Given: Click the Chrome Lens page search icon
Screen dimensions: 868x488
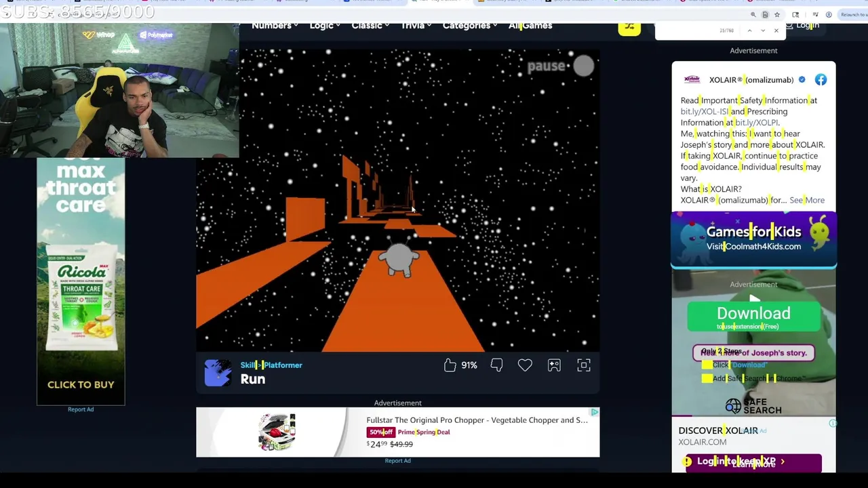Looking at the screenshot, I should click(x=795, y=14).
